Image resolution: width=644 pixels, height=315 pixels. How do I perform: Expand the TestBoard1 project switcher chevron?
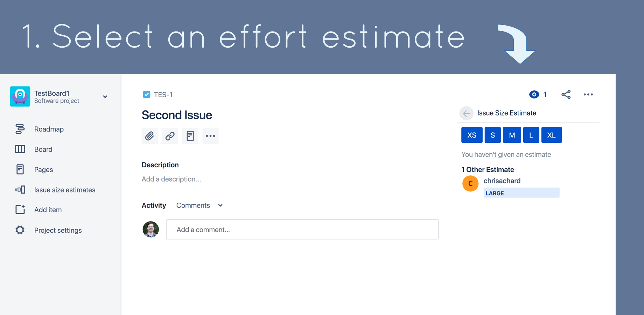[105, 97]
